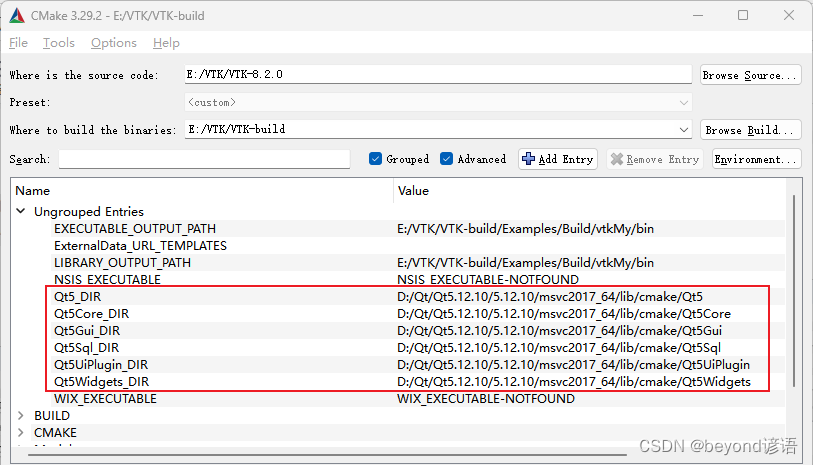Screen dimensions: 813x465
Task: Click the LIBRARY_OUTPUT_PATH value cell
Action: [x=525, y=263]
